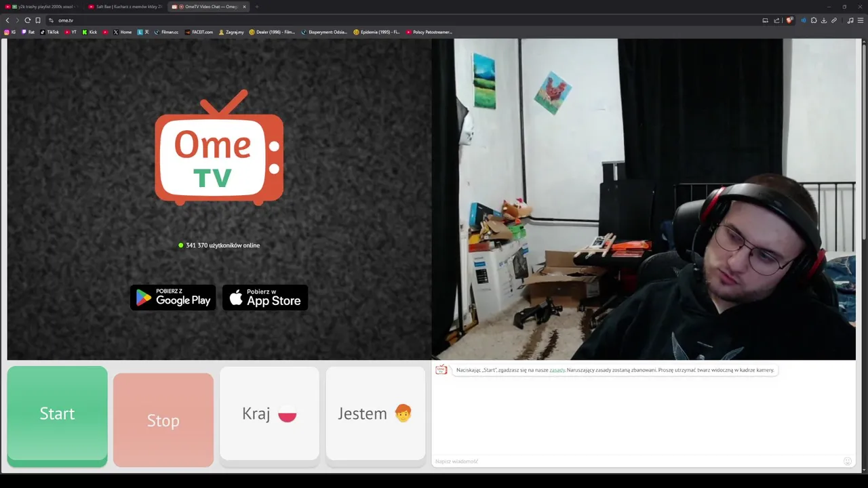This screenshot has height=488, width=868.
Task: Open the Epidemia (1995) bookmark
Action: (376, 32)
